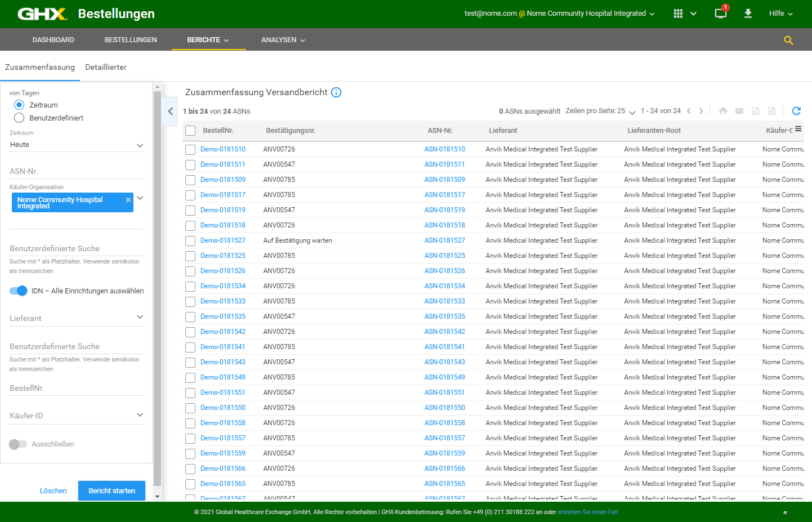Remove Nome Community Hospital Integrated chip
The width and height of the screenshot is (812, 522).
click(x=128, y=200)
